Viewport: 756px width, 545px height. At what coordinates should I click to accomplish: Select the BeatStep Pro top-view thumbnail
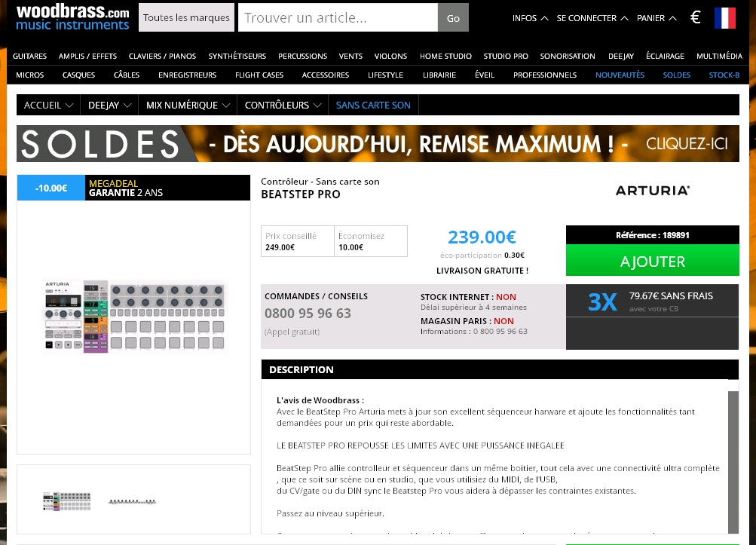(66, 501)
